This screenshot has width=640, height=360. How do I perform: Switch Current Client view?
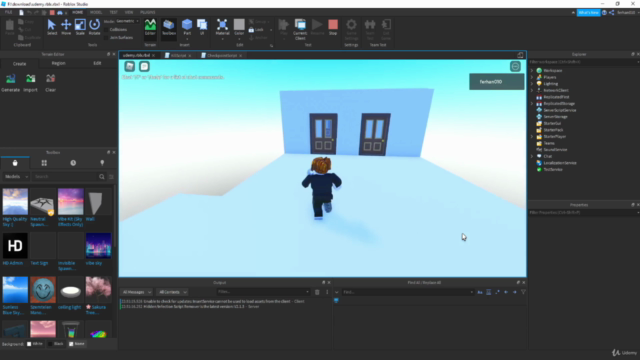tap(300, 29)
